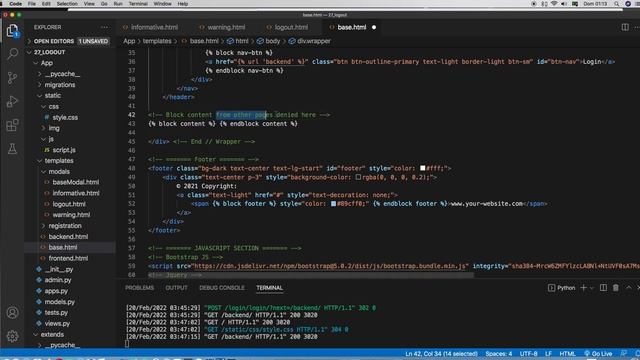Open the Selection menu in menu bar
Image resolution: width=640 pixels, height=360 pixels.
(67, 4)
